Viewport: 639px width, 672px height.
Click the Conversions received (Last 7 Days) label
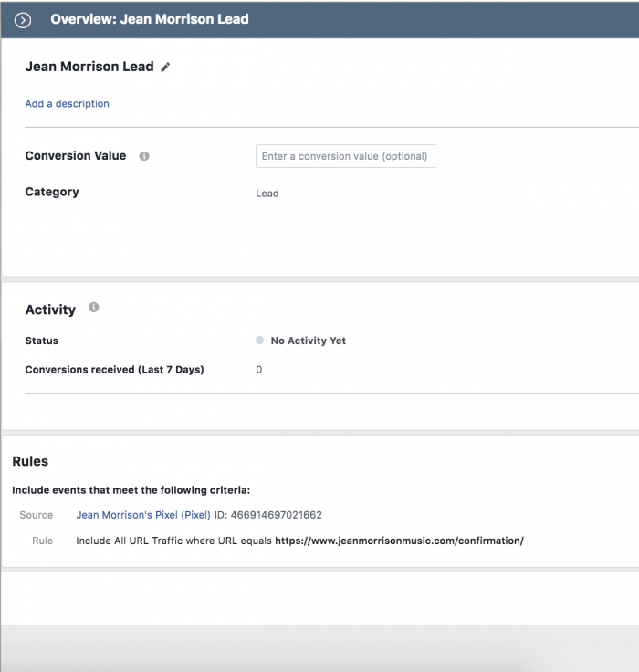pyautogui.click(x=114, y=370)
